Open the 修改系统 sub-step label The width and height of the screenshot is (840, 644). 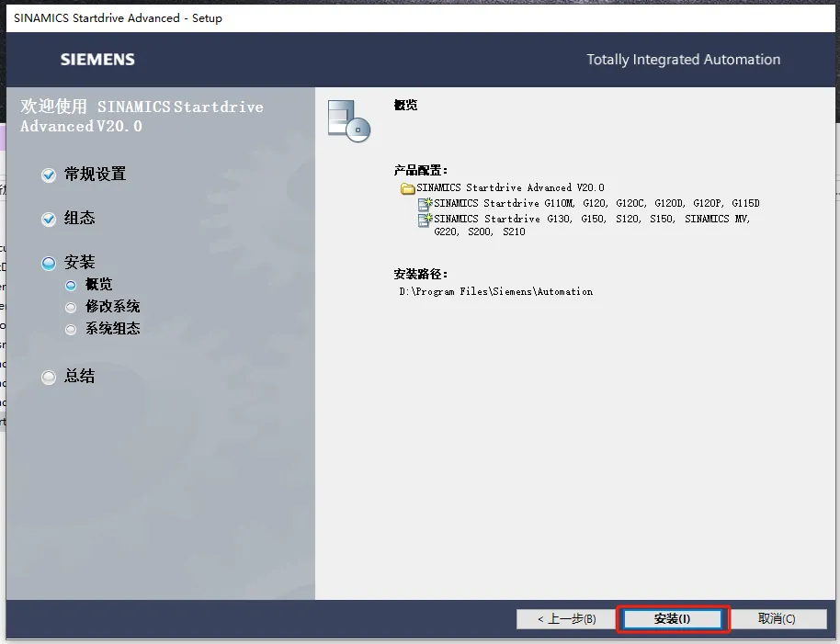point(112,306)
